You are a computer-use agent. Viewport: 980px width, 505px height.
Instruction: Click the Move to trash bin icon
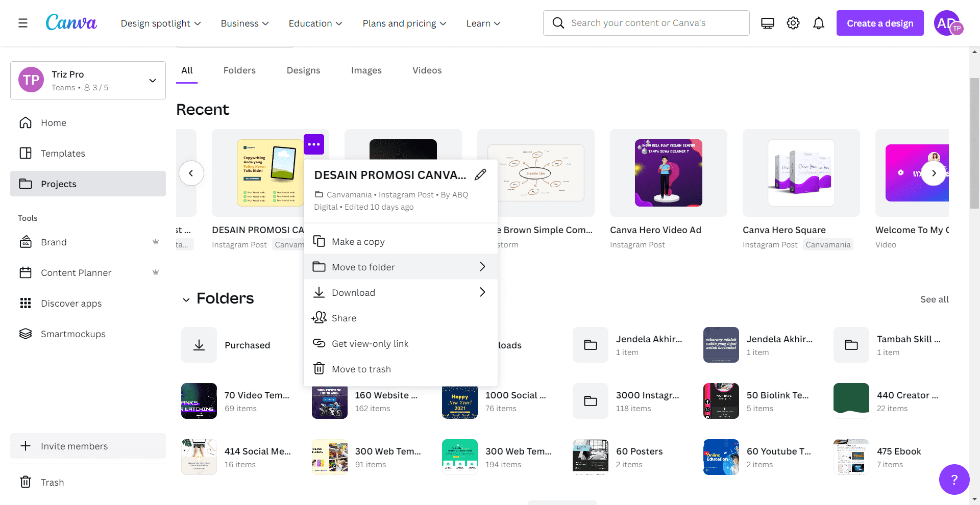point(319,368)
